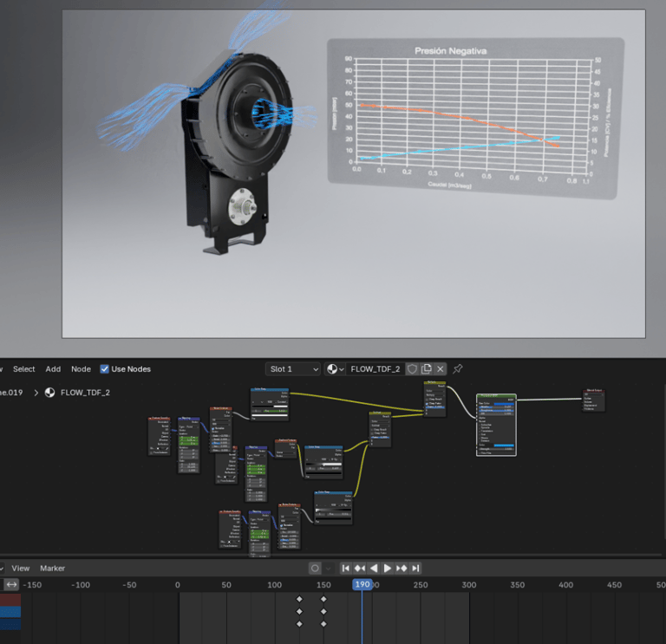Select the topmost Color Ramp node header
Image resolution: width=666 pixels, height=644 pixels.
click(270, 389)
